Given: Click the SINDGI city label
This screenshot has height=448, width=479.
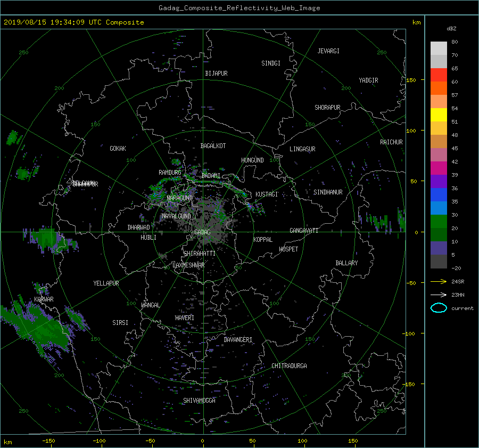Looking at the screenshot, I should click(271, 63).
